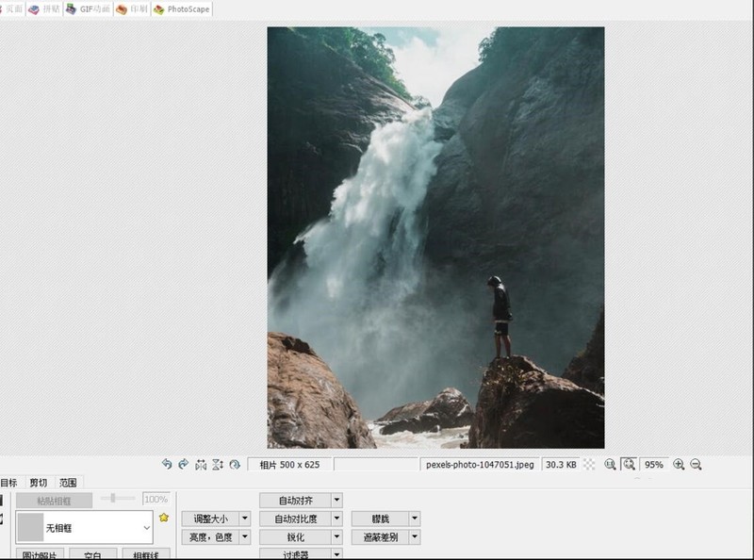Click the zoom-out magnifier icon
Viewport: 754px width, 560px height.
[x=695, y=463]
